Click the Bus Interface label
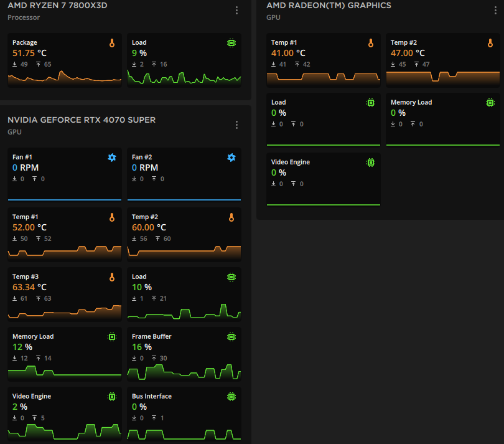 (152, 397)
